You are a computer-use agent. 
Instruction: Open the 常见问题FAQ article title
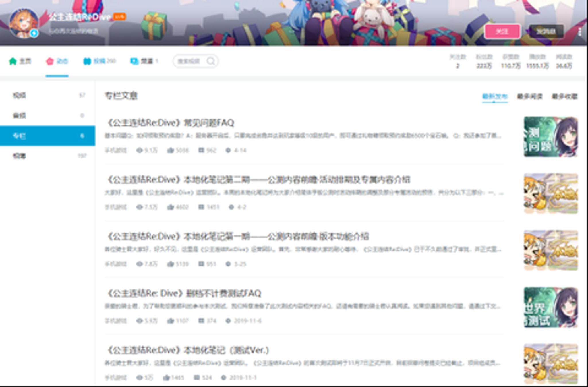pyautogui.click(x=171, y=123)
